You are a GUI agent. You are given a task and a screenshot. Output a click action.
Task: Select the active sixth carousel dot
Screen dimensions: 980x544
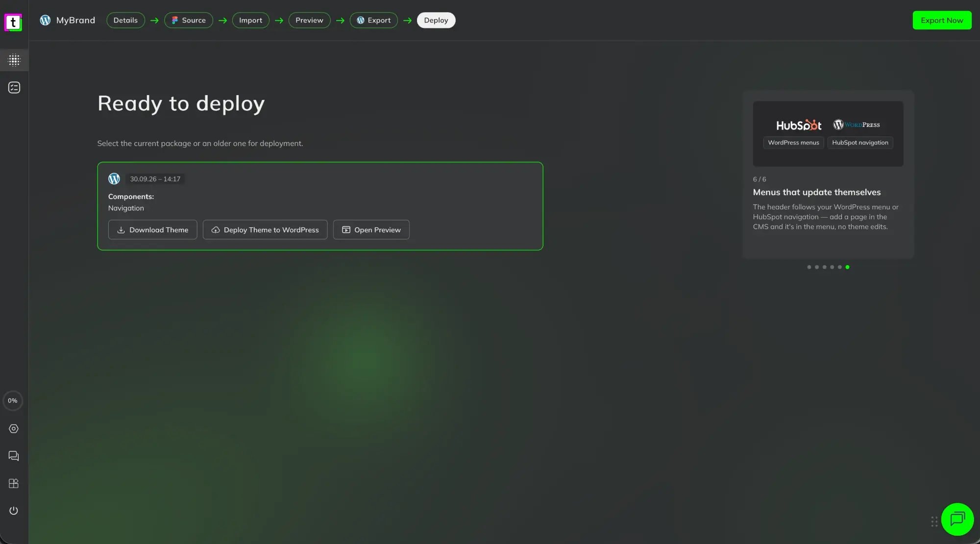[847, 267]
